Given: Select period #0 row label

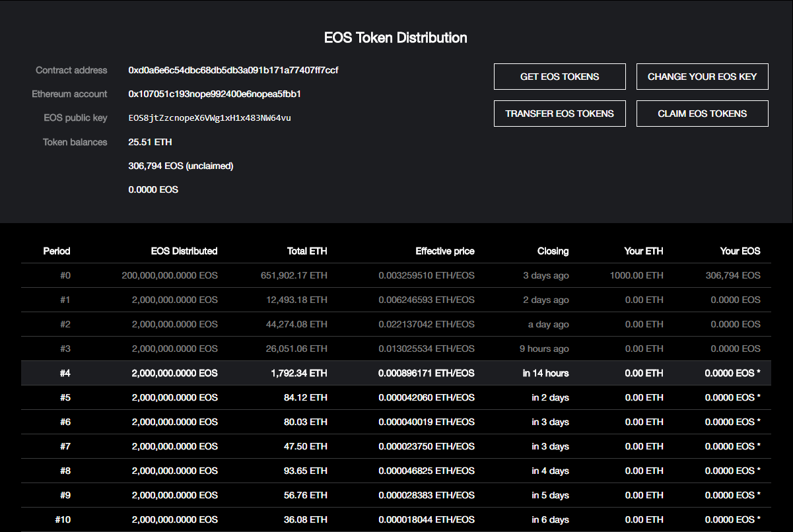Looking at the screenshot, I should 65,275.
